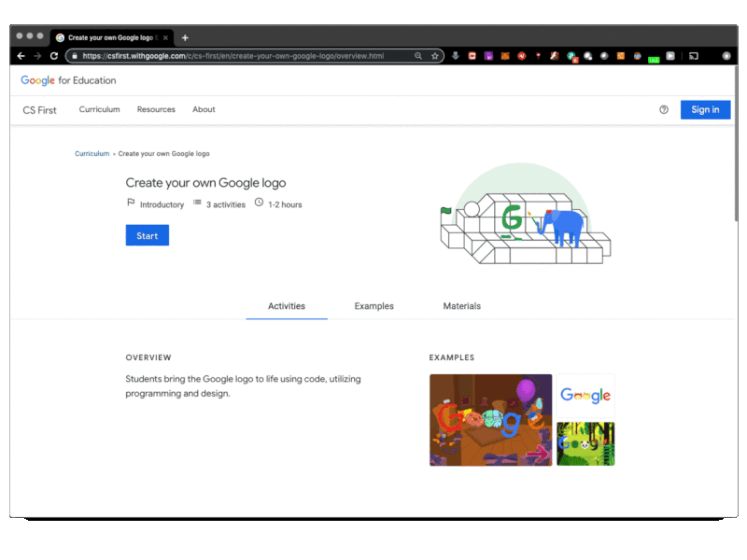Click the browser address bar URL
747x560 pixels.
click(x=233, y=56)
